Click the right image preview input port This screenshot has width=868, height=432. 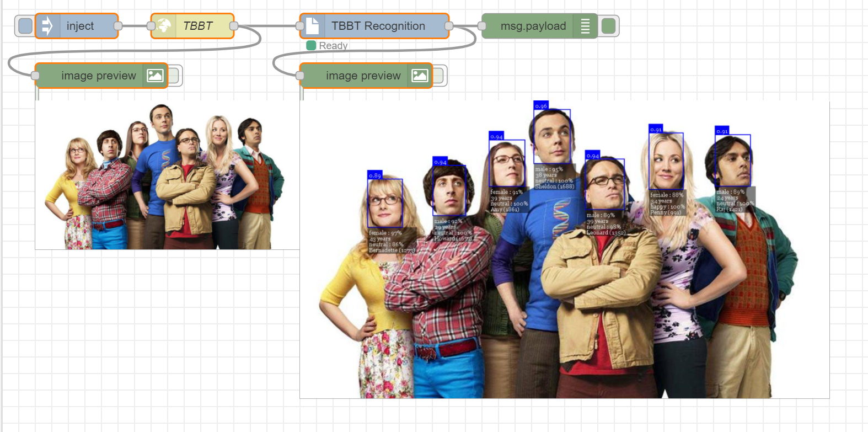(300, 76)
